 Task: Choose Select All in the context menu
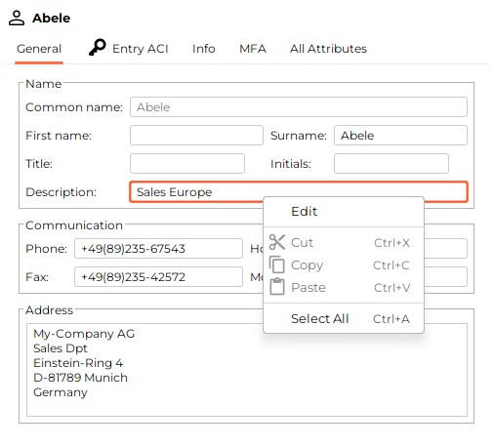(344, 319)
